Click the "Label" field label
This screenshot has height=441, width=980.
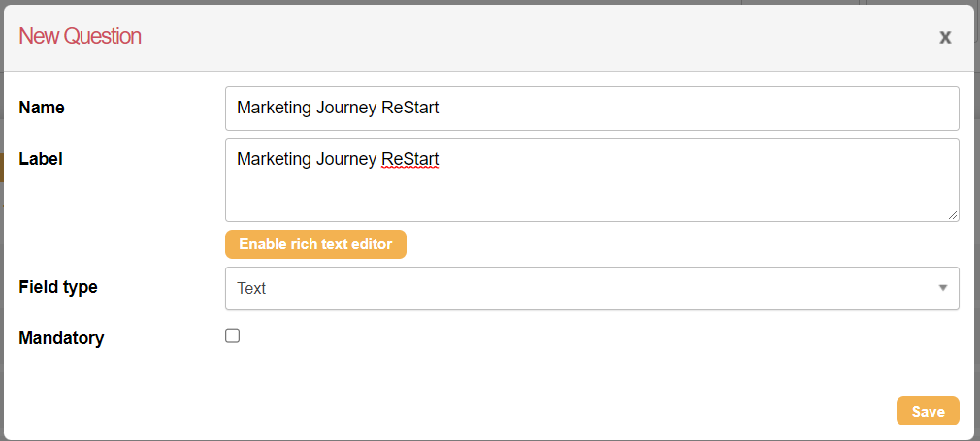click(x=41, y=159)
